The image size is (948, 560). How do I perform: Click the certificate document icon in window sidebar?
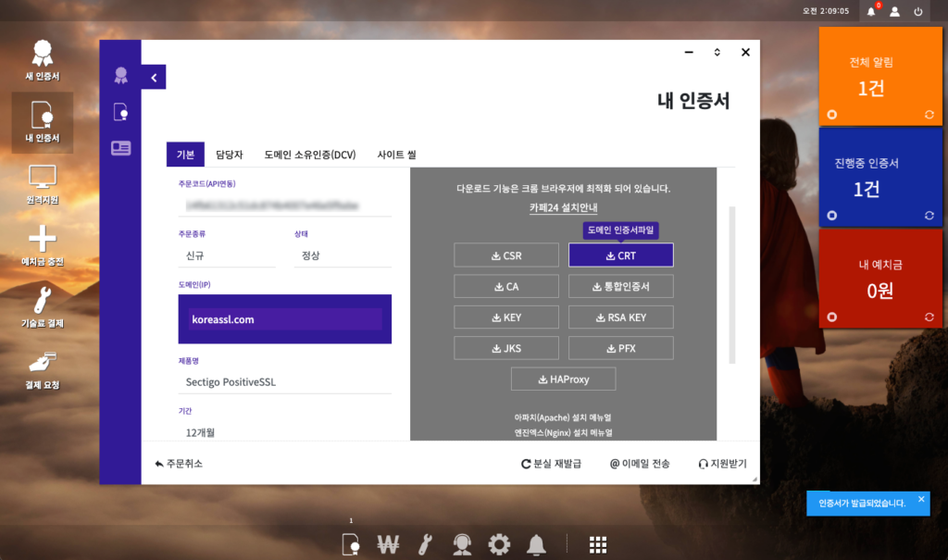[x=121, y=112]
